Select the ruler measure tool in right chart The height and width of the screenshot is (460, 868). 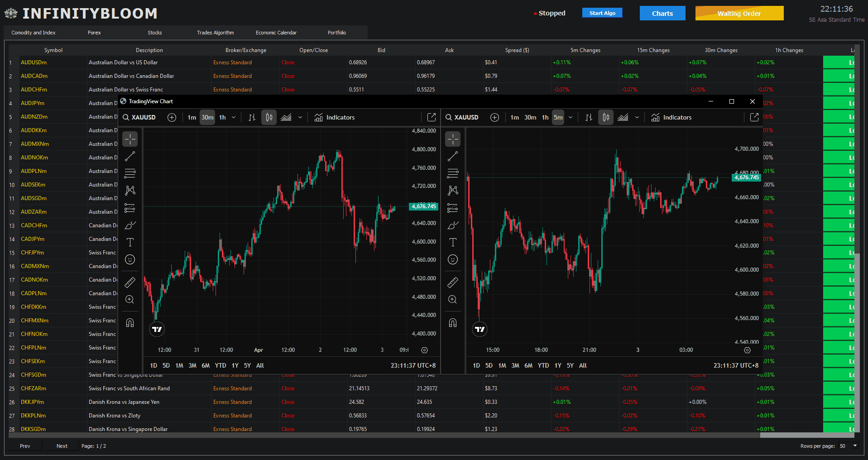coord(453,283)
